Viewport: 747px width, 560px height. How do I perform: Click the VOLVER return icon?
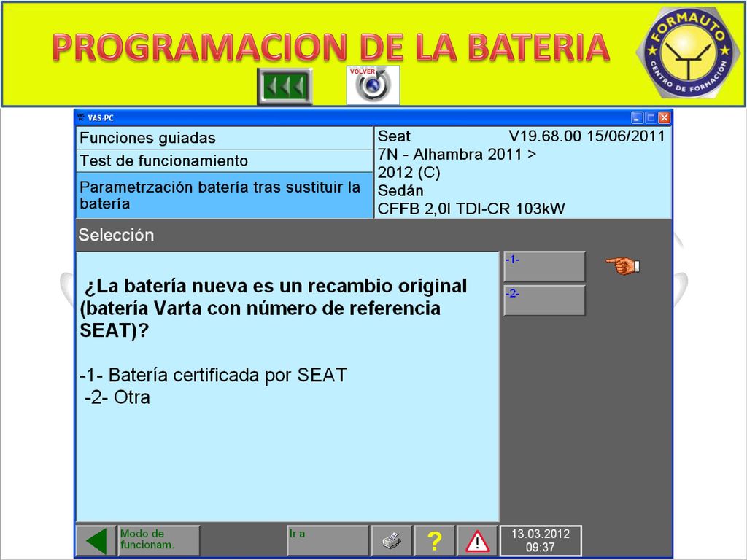coord(373,85)
